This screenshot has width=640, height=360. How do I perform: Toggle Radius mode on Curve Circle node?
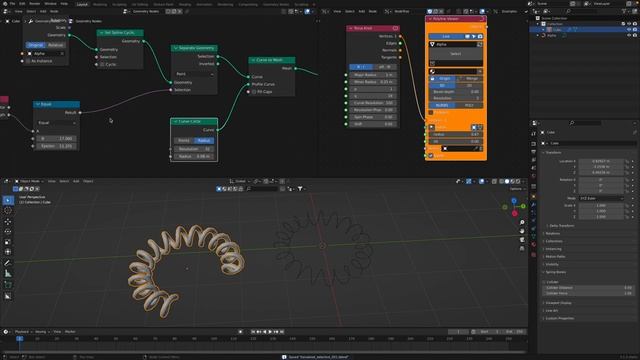[203, 140]
